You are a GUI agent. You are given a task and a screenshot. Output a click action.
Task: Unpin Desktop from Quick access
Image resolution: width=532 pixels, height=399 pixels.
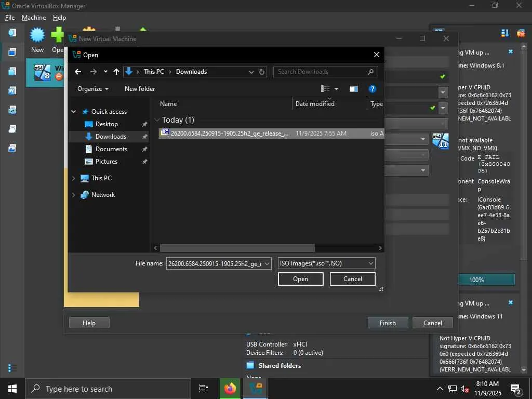coord(144,125)
